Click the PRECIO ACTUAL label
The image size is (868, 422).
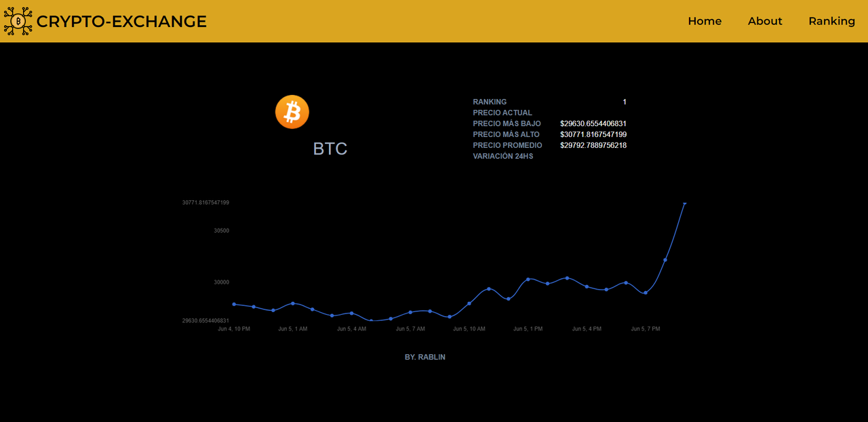point(502,113)
